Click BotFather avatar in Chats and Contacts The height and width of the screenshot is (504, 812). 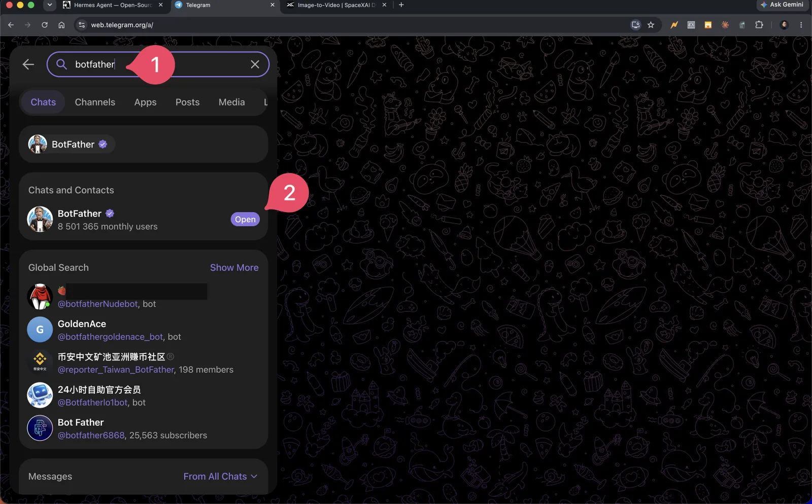point(40,220)
